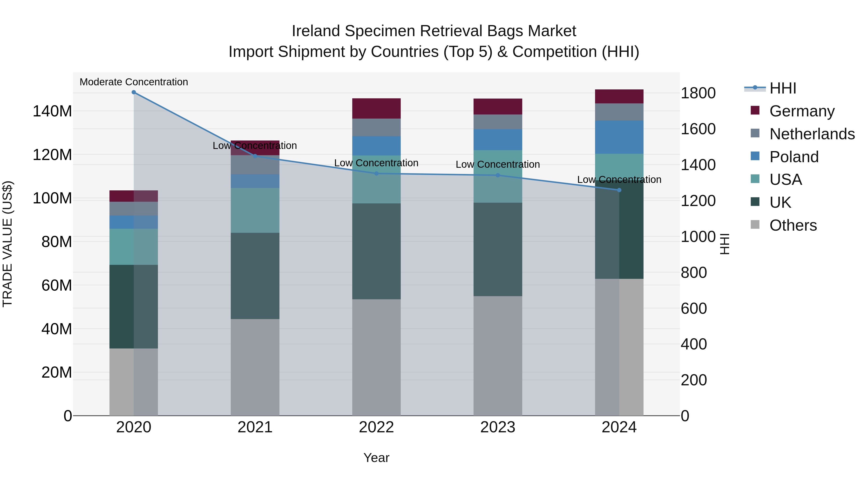Click the 100M trade value axis tick

(x=52, y=198)
